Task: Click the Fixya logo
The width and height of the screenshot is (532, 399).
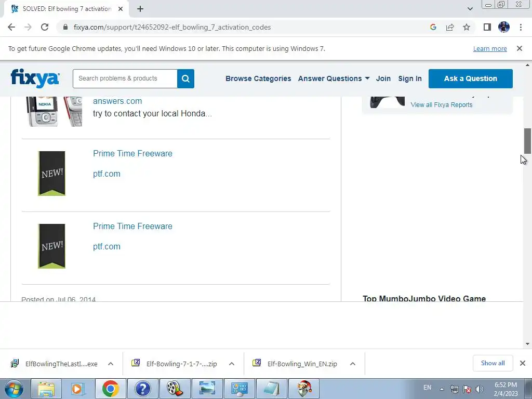Action: coord(35,78)
